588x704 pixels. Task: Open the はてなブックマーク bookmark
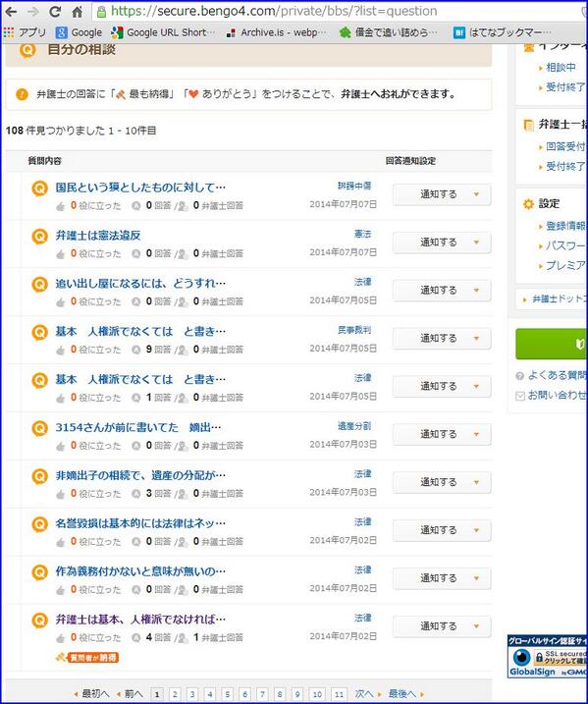click(503, 32)
